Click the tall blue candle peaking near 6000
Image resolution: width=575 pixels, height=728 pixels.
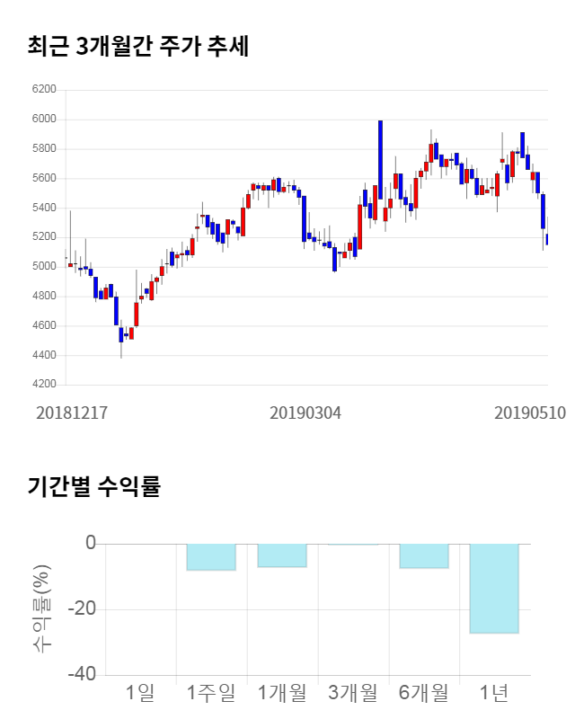(x=380, y=159)
